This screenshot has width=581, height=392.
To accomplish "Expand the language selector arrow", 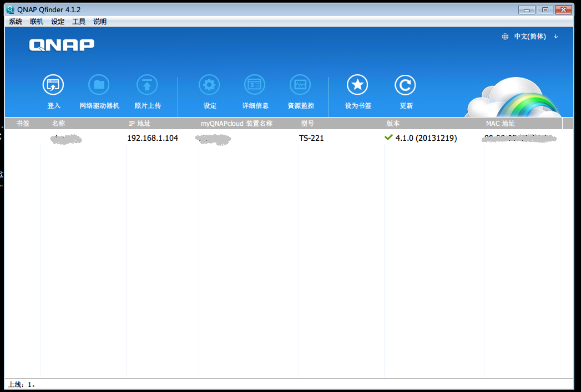I will point(556,37).
